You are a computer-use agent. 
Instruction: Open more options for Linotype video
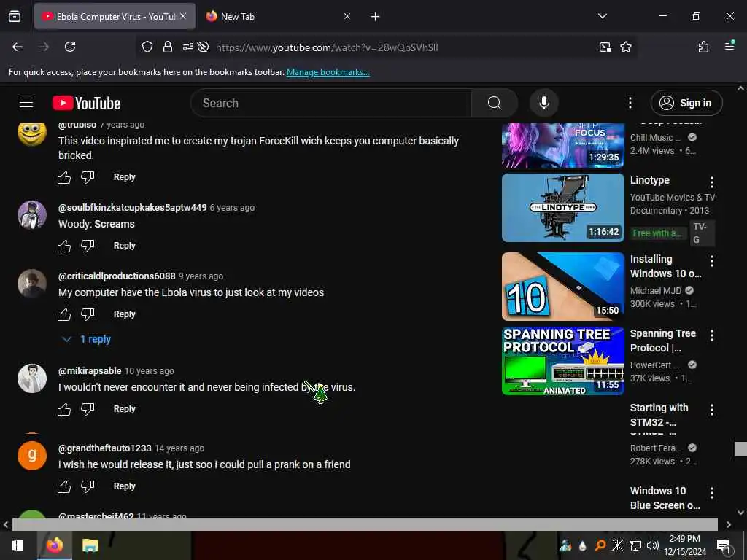point(712,182)
